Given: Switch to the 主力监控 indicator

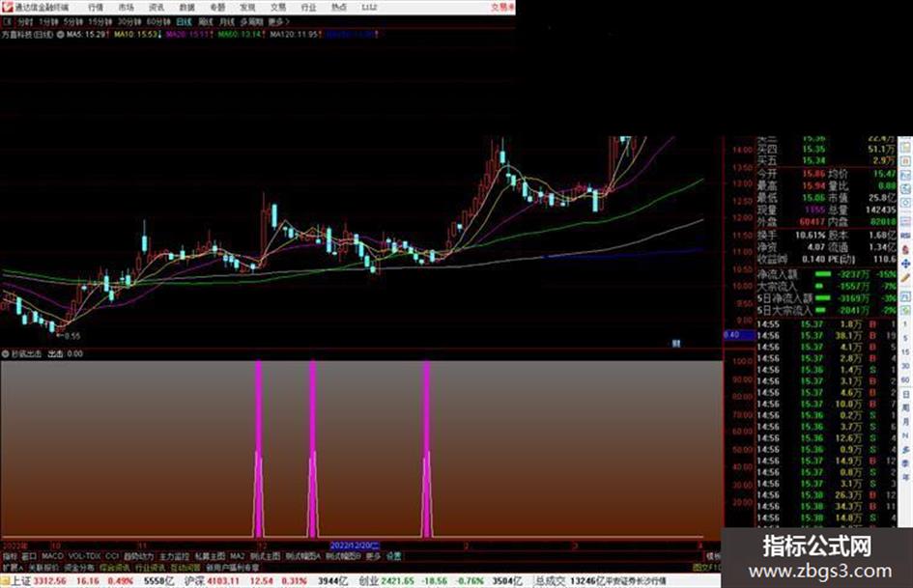Looking at the screenshot, I should [174, 556].
